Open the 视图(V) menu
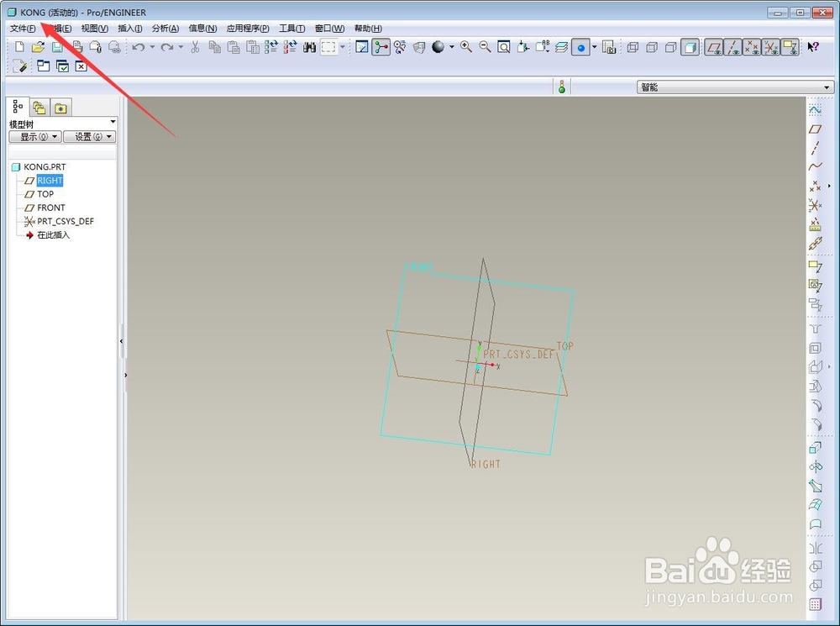840x626 pixels. 94,29
